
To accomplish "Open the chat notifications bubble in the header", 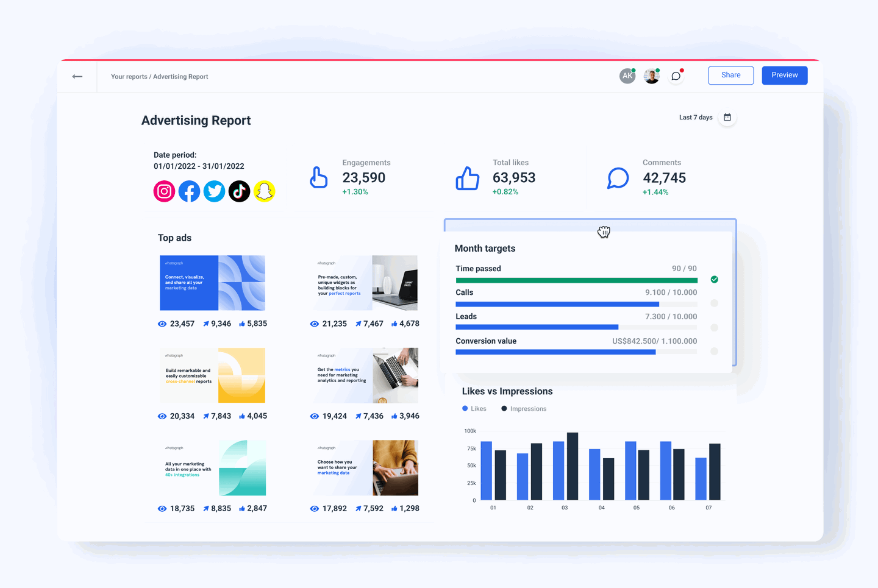I will click(x=675, y=76).
